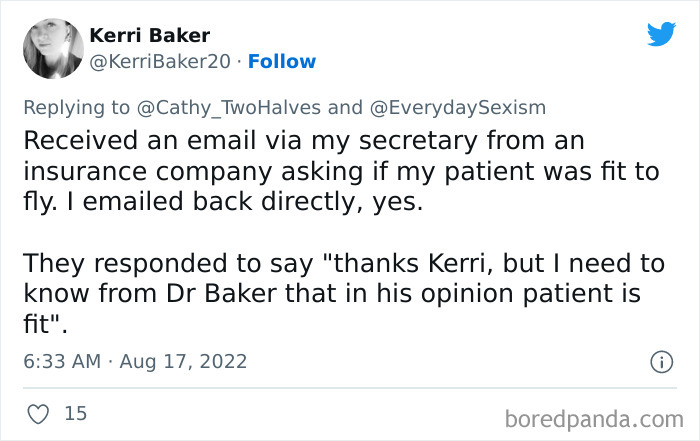
Task: Click the Kerri Baker display name
Action: [x=149, y=35]
